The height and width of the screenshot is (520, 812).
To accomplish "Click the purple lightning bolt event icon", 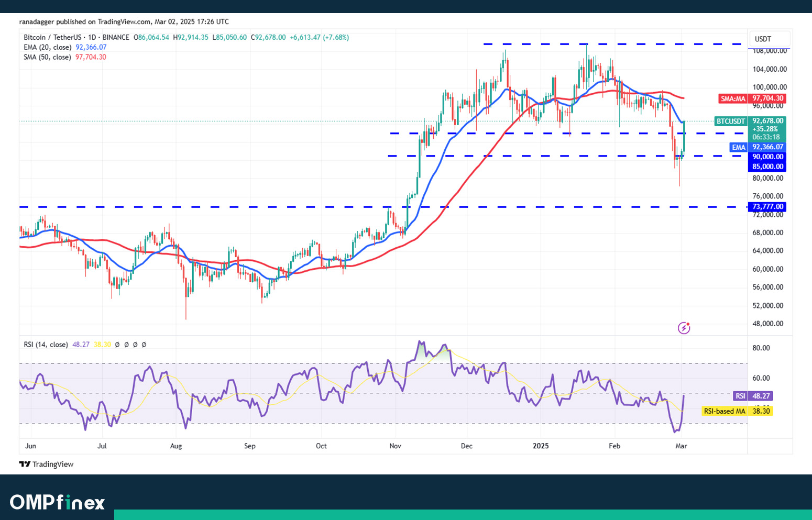I will 684,328.
